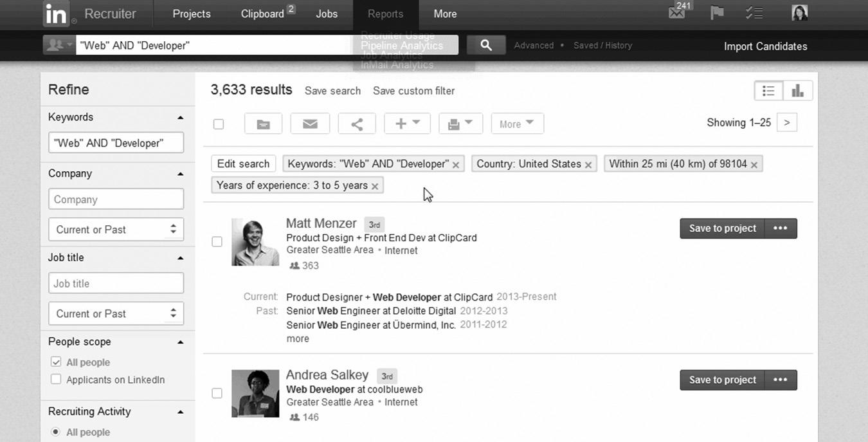Click the magnifier search button
Image resolution: width=868 pixels, height=442 pixels.
(x=486, y=45)
